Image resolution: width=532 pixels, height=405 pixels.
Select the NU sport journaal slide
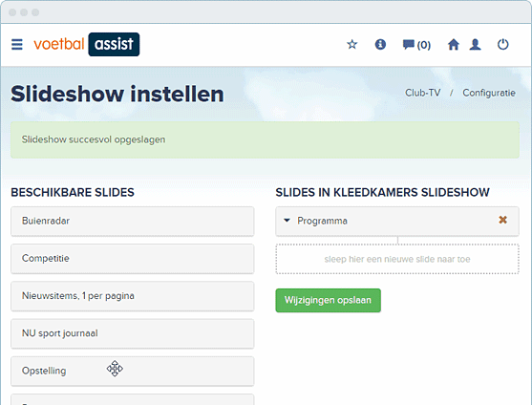(x=133, y=333)
